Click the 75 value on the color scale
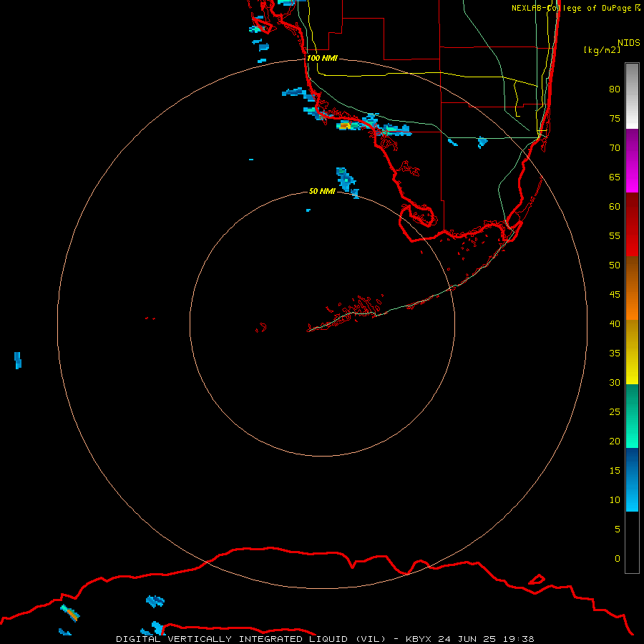This screenshot has width=644, height=644. 615,119
